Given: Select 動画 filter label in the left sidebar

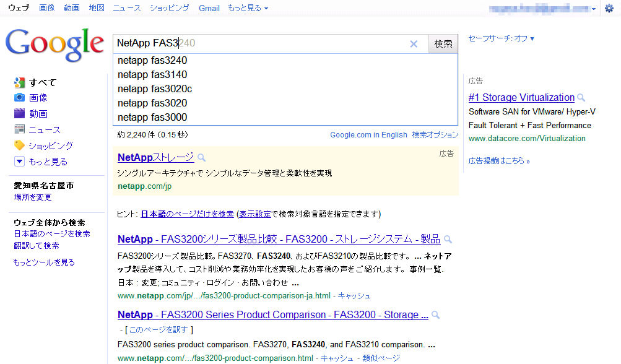Looking at the screenshot, I should tap(38, 114).
